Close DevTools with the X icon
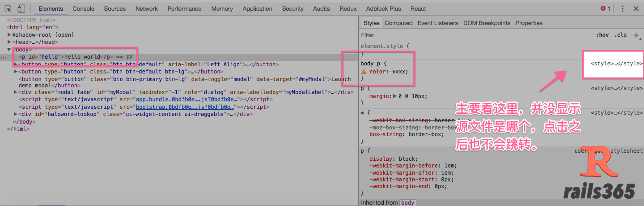Viewport: 644px width, 206px height. pos(636,9)
